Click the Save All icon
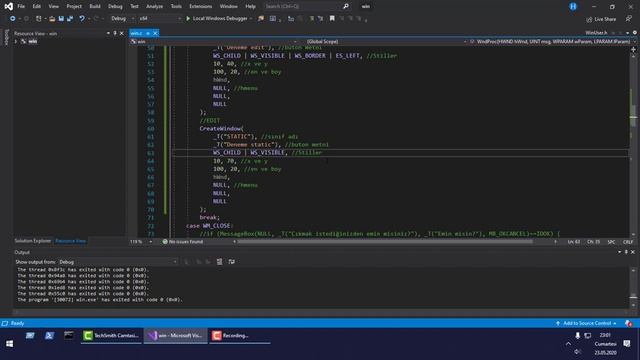640x360 pixels. pyautogui.click(x=70, y=19)
